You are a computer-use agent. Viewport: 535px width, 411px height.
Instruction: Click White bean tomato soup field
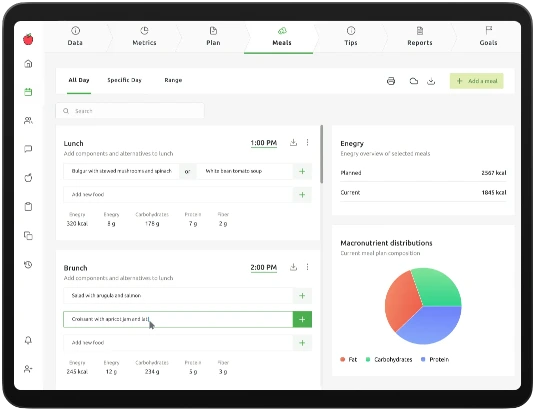click(x=245, y=171)
